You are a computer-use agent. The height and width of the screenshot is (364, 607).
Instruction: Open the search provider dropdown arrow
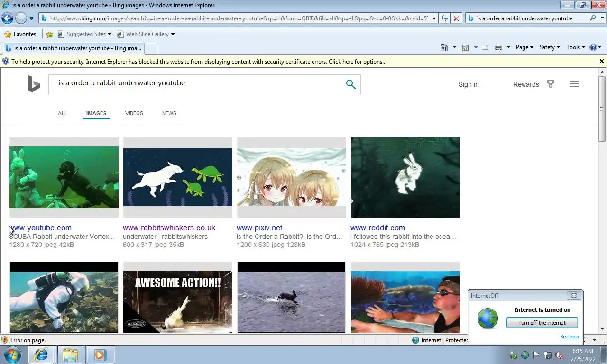602,18
